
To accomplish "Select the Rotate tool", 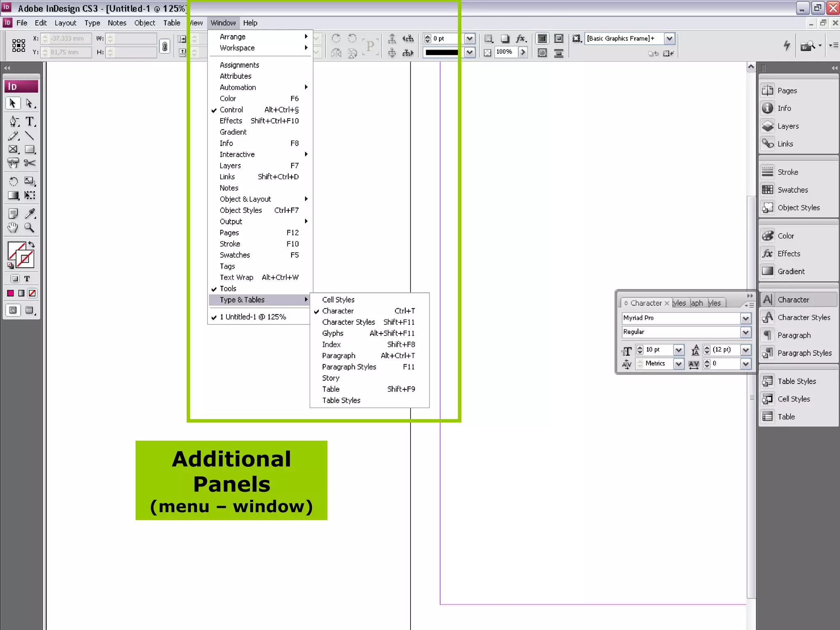I will [13, 181].
